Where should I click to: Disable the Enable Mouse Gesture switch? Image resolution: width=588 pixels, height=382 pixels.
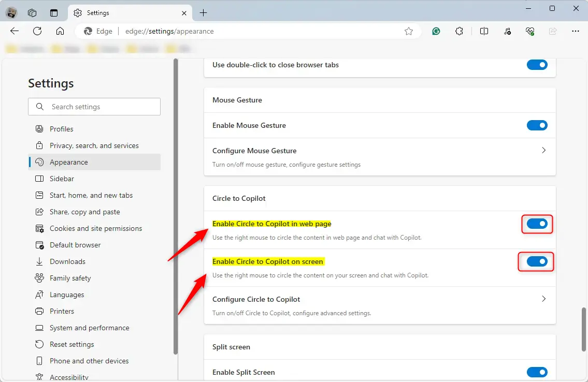537,125
